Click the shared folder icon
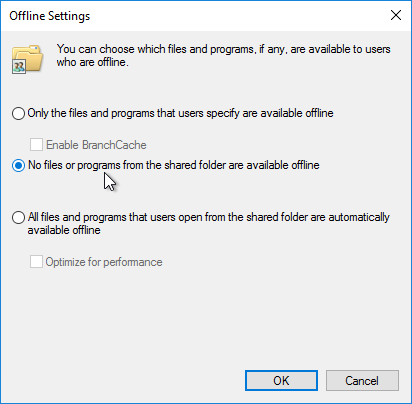 click(x=27, y=59)
